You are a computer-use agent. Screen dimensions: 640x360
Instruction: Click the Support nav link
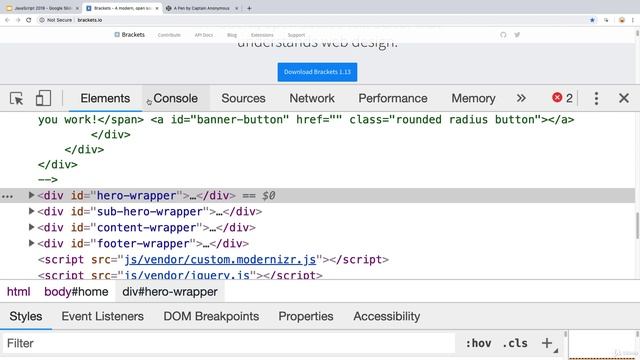[296, 35]
